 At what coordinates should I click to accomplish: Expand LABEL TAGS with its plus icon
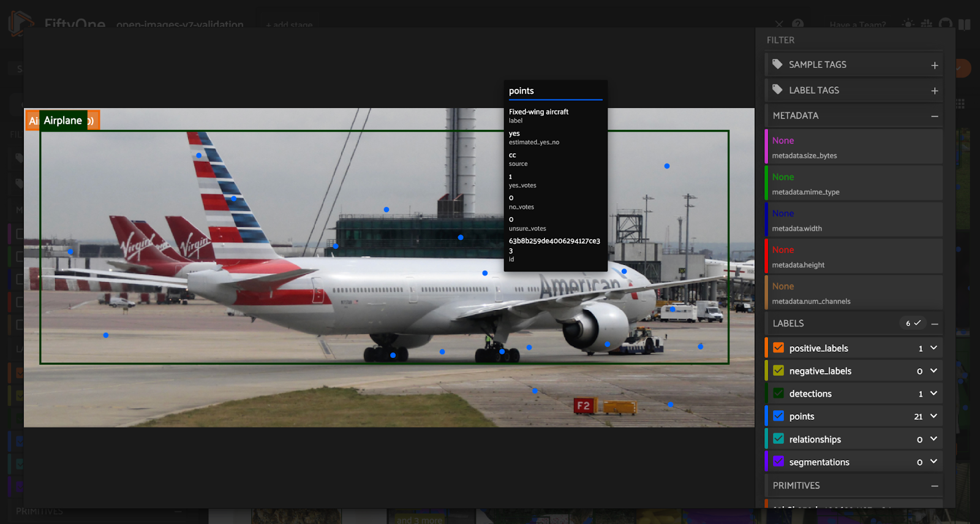[x=935, y=91]
